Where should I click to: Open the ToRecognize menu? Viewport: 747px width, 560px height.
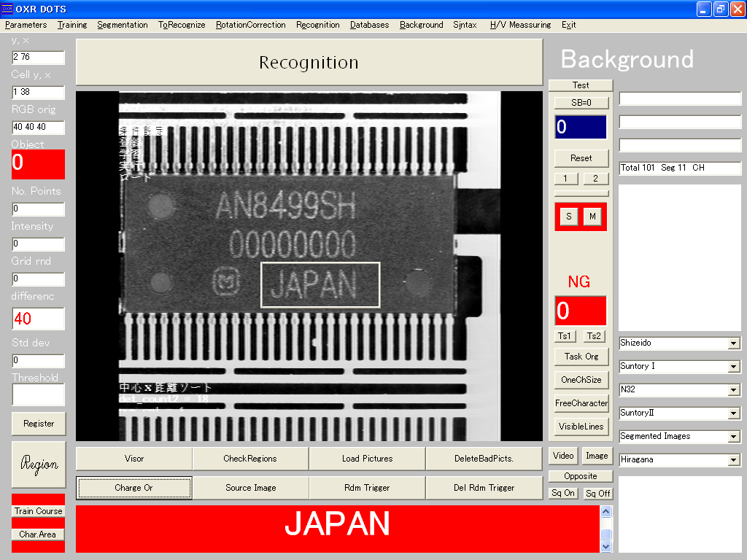pos(182,25)
